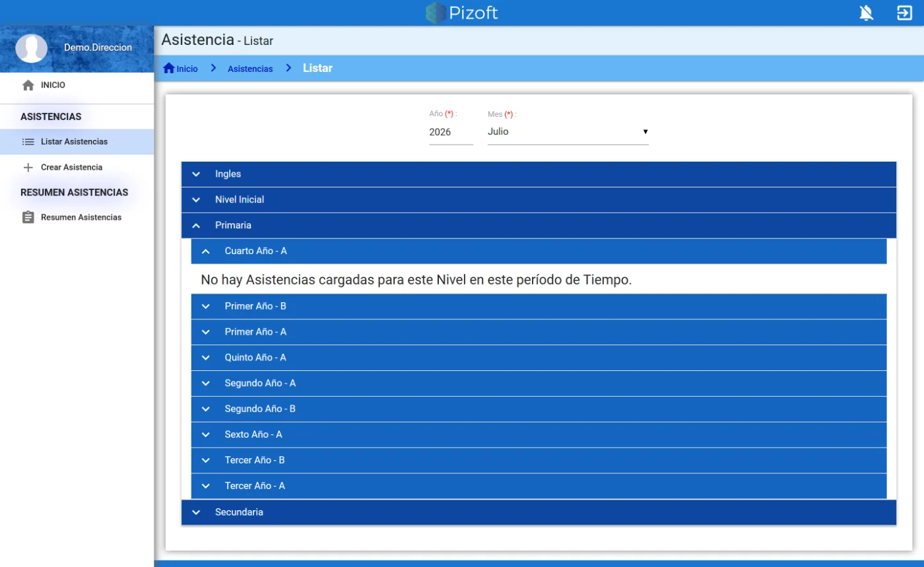The width and height of the screenshot is (924, 567).
Task: Expand the Segundo Año - A chevron
Action: [205, 384]
